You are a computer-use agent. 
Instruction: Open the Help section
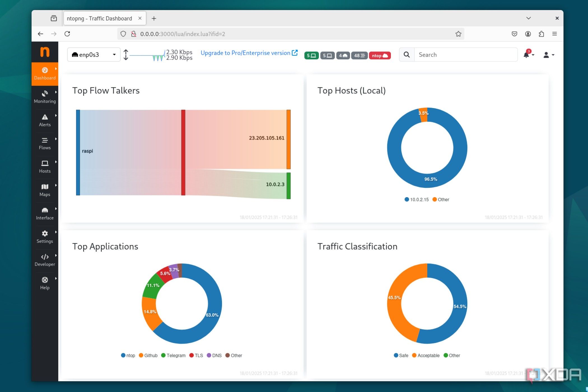click(45, 283)
